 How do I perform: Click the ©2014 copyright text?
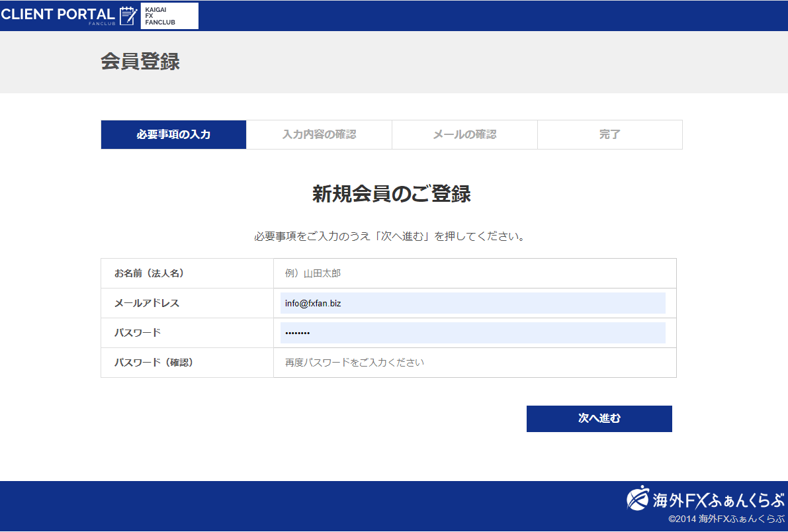click(x=726, y=519)
